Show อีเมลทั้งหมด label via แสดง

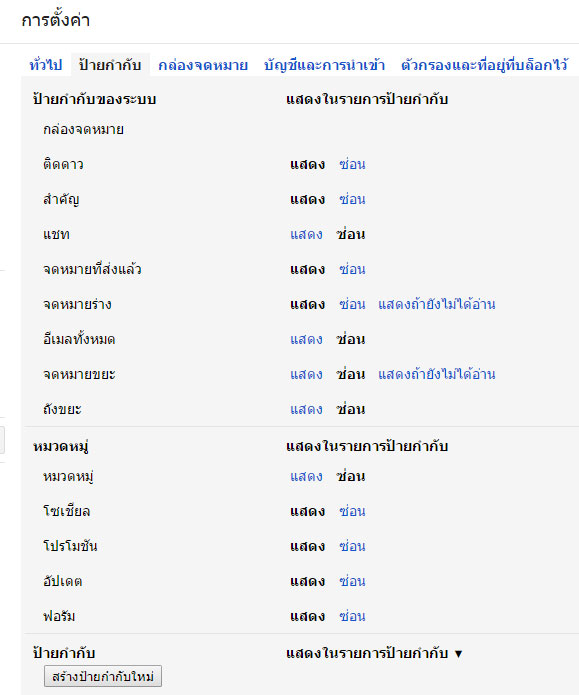[306, 340]
